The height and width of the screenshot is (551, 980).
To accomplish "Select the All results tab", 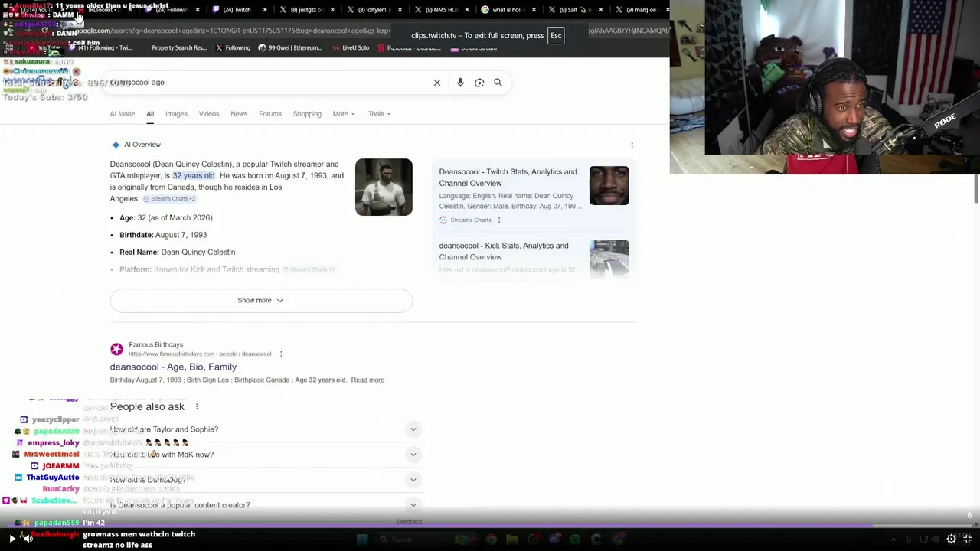I will click(150, 114).
